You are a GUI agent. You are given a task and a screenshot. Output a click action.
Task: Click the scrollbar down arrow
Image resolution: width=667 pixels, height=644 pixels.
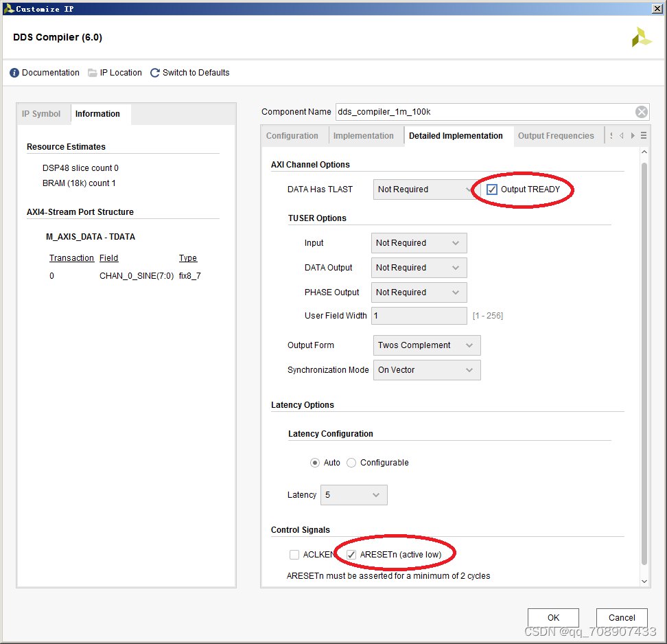[x=644, y=582]
